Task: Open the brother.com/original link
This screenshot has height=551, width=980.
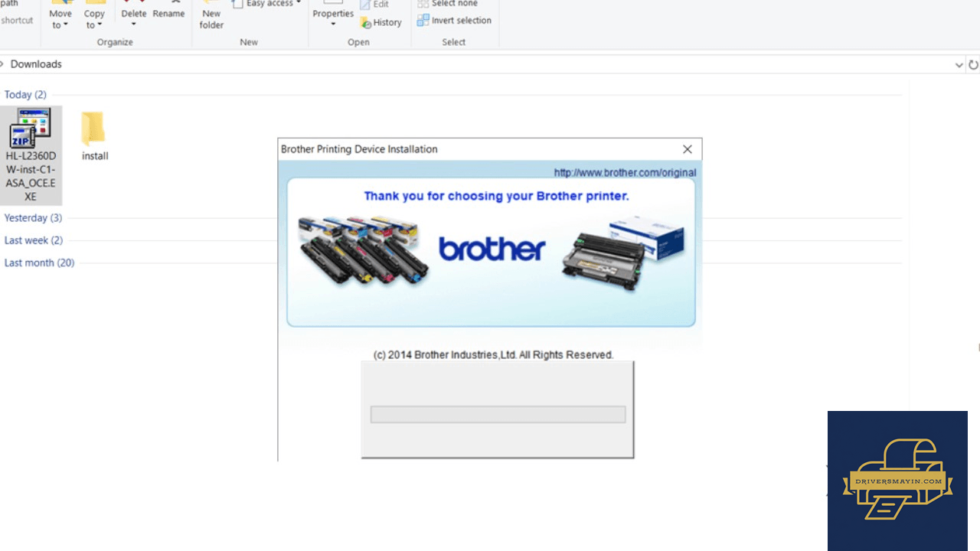Action: [x=625, y=173]
